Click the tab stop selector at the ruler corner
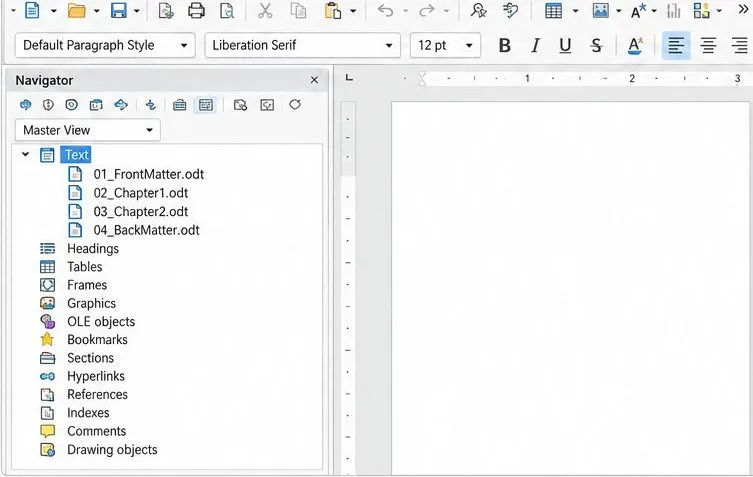The width and height of the screenshot is (753, 477). [x=350, y=78]
